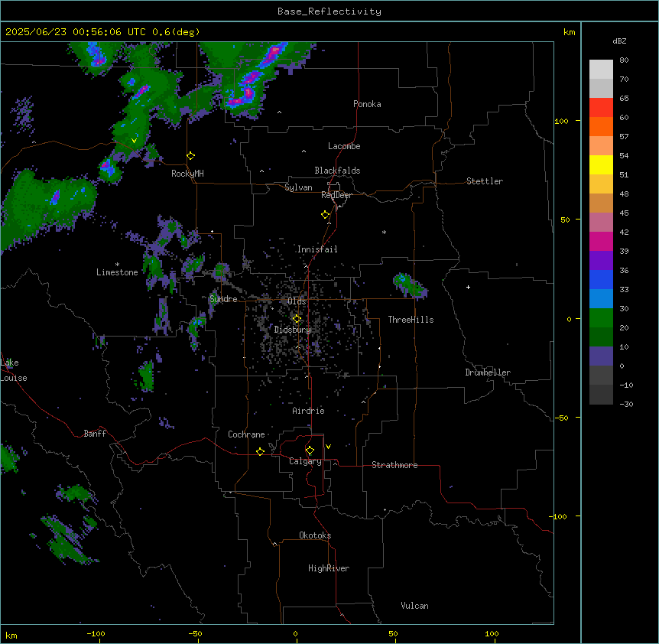Click the yellow V marker in northwest storm

(x=134, y=141)
